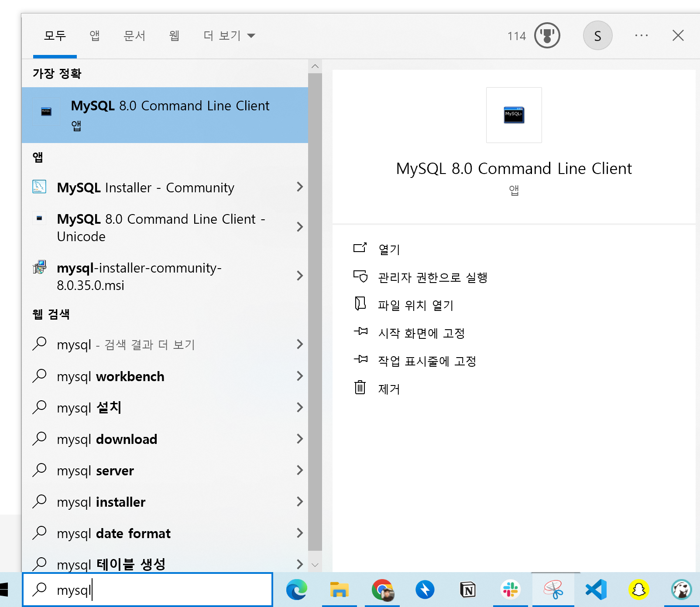Open Chrome from the taskbar
The height and width of the screenshot is (607, 700).
click(x=382, y=590)
